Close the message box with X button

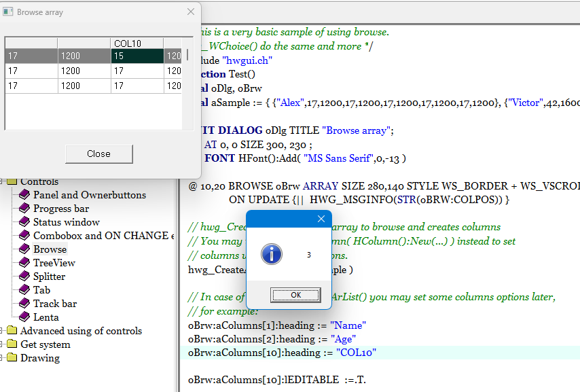click(321, 219)
